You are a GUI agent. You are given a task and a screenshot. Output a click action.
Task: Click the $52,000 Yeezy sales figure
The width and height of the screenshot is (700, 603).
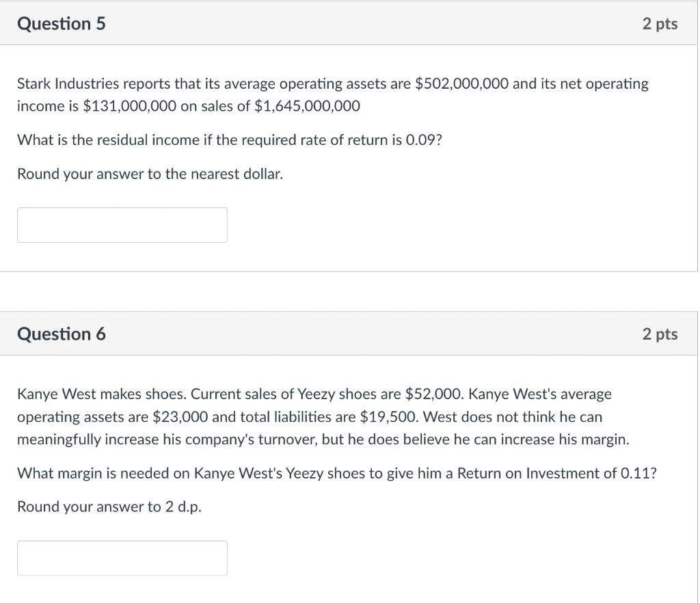pos(433,394)
